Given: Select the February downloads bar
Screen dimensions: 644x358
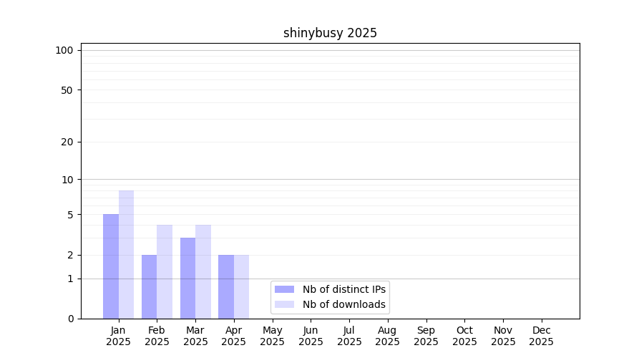Looking at the screenshot, I should click(x=165, y=271).
